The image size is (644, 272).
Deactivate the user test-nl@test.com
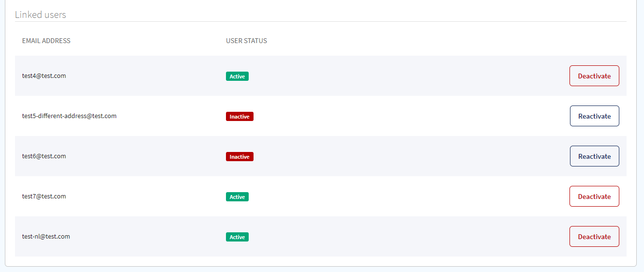point(594,237)
